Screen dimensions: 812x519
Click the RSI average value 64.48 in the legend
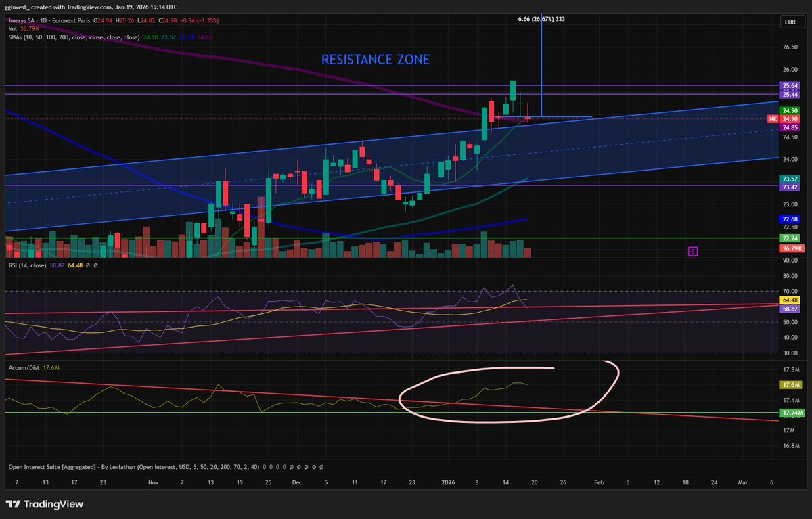(75, 266)
